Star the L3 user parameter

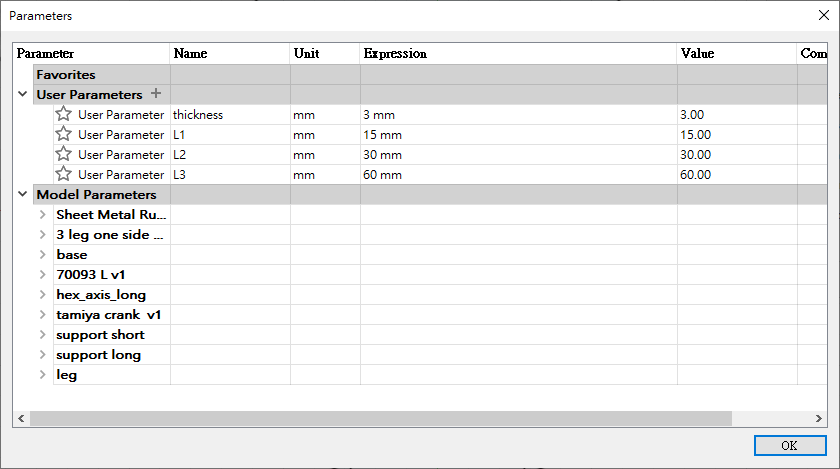(x=64, y=174)
